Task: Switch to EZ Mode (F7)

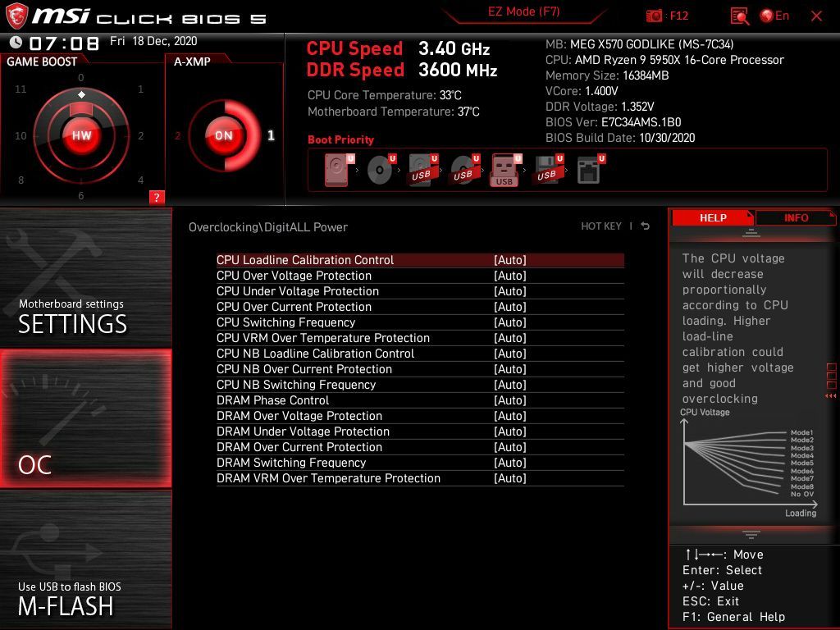Action: tap(523, 11)
